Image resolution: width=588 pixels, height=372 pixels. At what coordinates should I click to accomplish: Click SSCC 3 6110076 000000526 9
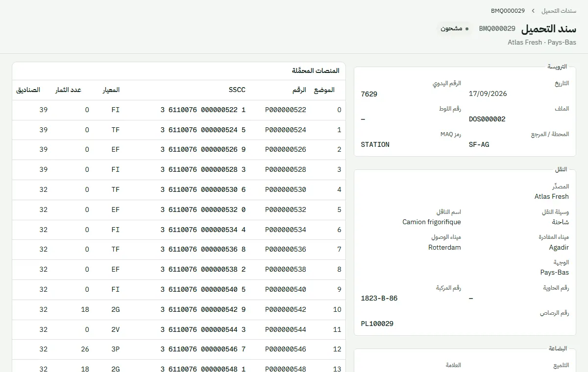point(203,150)
